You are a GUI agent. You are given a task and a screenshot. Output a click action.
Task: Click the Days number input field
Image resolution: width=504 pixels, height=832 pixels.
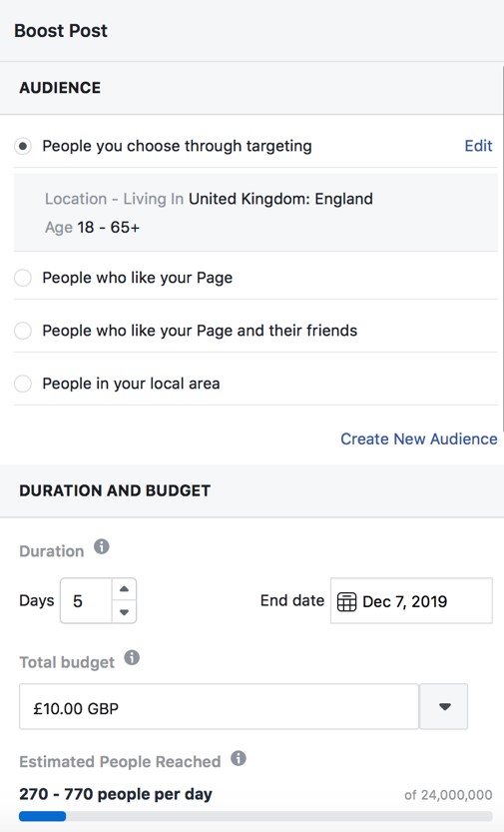tap(86, 600)
